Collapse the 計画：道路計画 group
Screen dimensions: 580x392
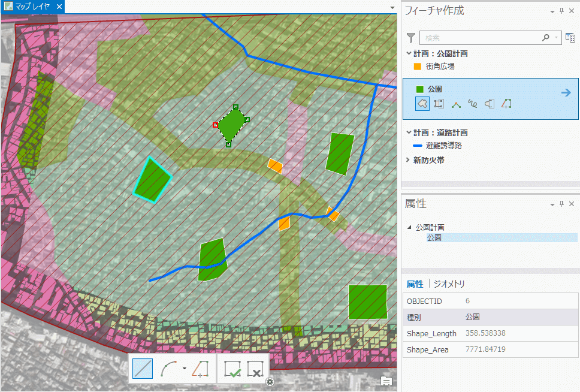408,132
